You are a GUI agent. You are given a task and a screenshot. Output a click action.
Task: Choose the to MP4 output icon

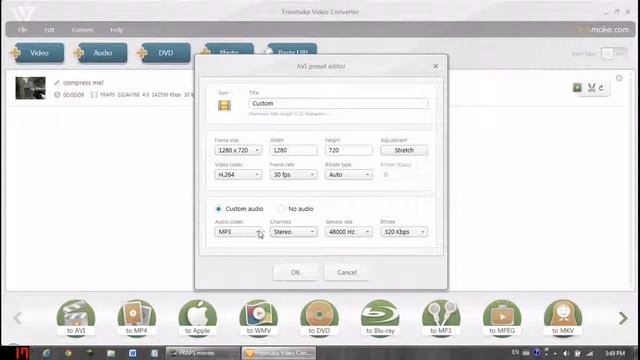pyautogui.click(x=137, y=318)
